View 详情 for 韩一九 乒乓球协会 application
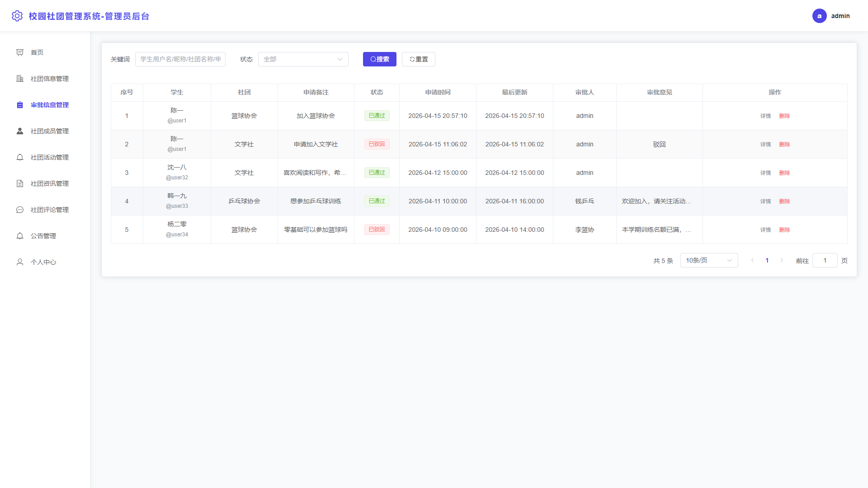This screenshot has height=488, width=868. [x=765, y=202]
